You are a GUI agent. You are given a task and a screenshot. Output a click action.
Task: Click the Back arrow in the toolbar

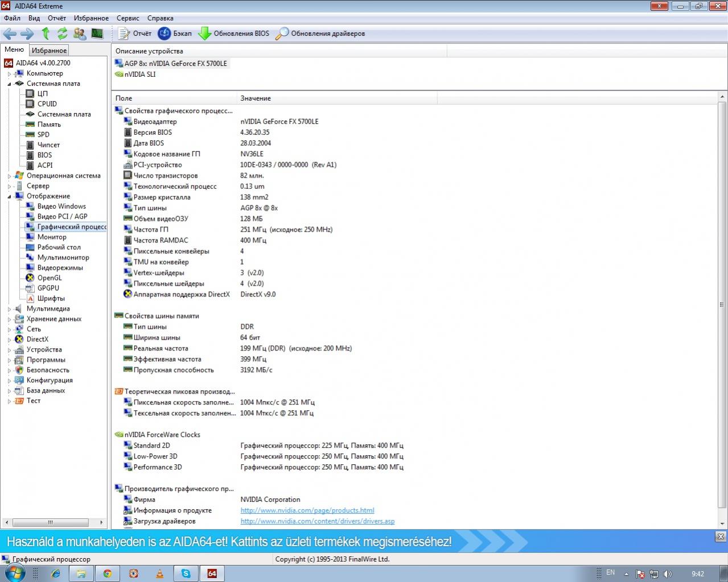[10, 34]
